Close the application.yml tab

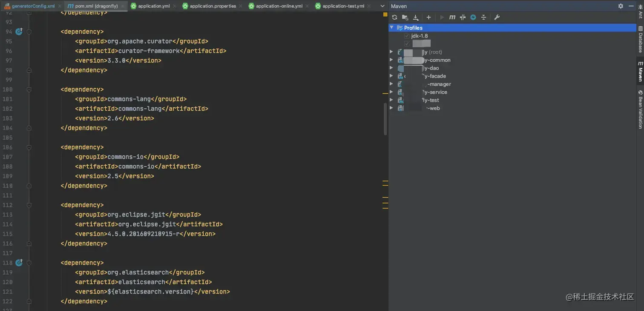[174, 6]
